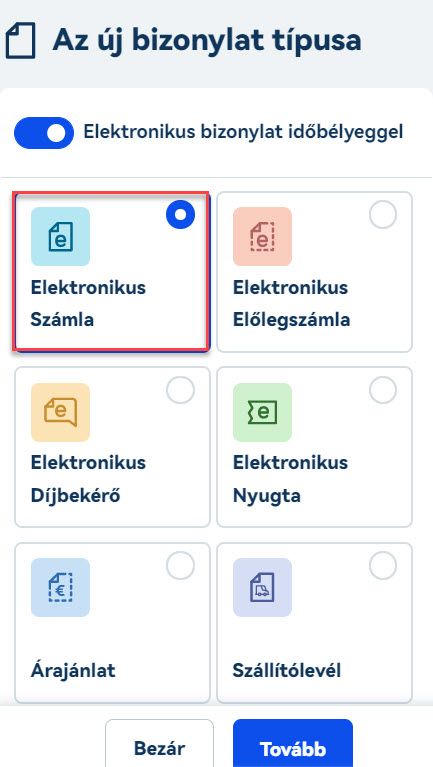Screen dimensions: 433x767
Task: Click the Árajánlat euro document icon
Action: pyautogui.click(x=60, y=587)
